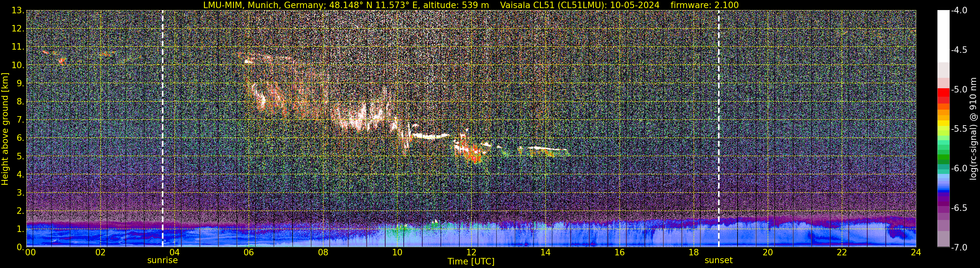Click the white dashed sunset line marker
980x268 pixels.
coord(719,128)
